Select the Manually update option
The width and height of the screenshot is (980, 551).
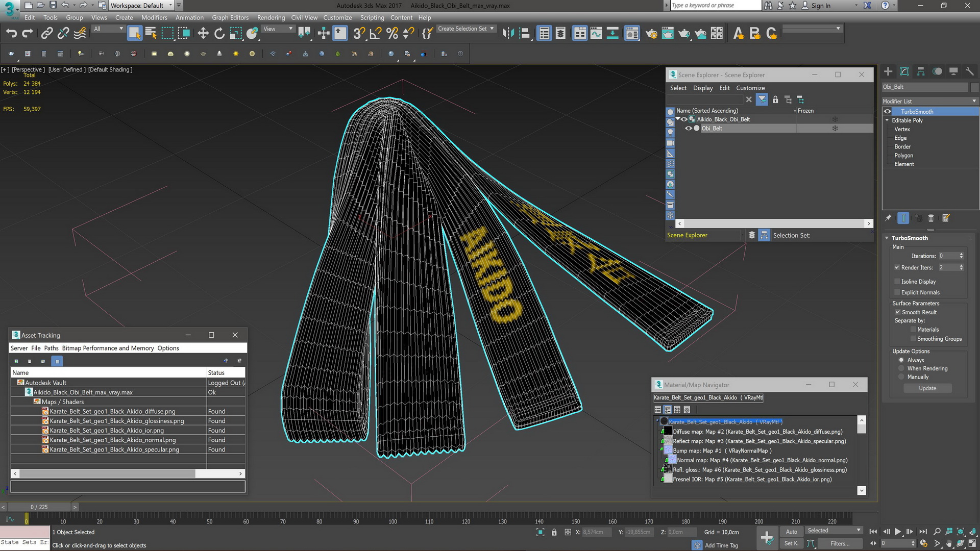[x=901, y=377]
